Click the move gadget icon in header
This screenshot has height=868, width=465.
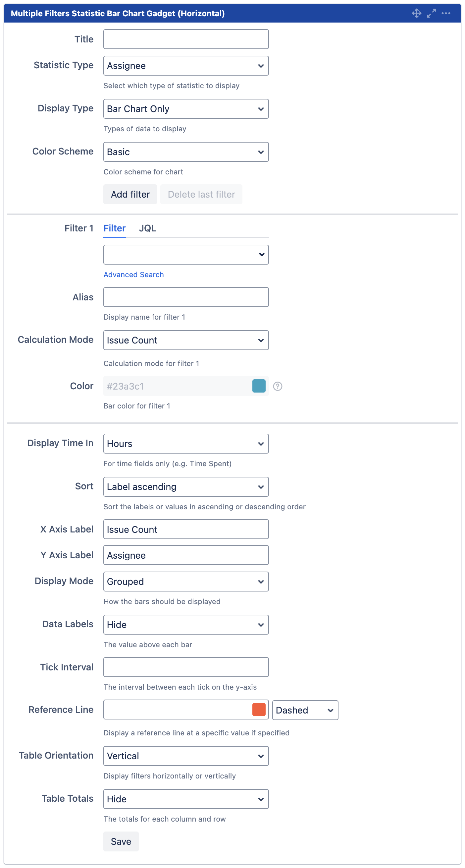pyautogui.click(x=417, y=13)
